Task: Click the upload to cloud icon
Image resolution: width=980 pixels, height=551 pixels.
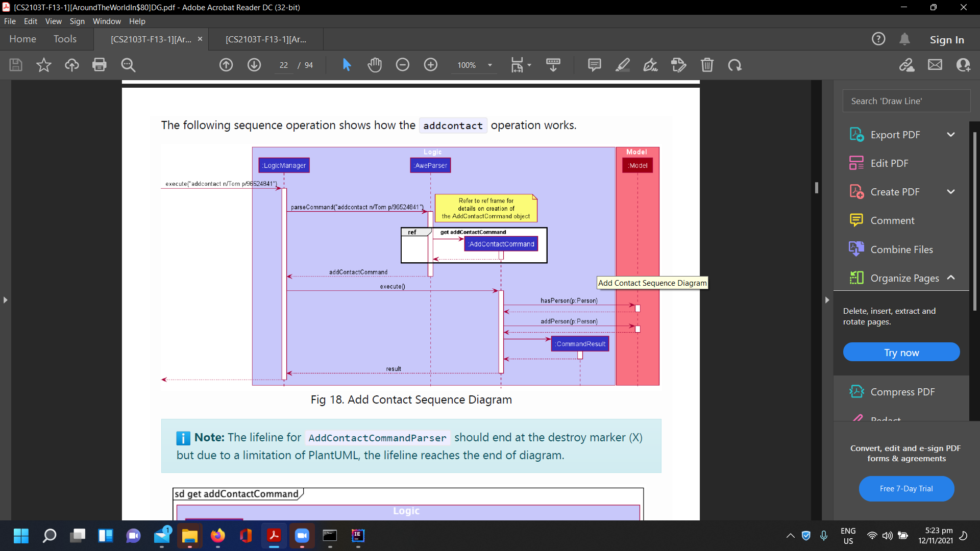Action: point(72,65)
